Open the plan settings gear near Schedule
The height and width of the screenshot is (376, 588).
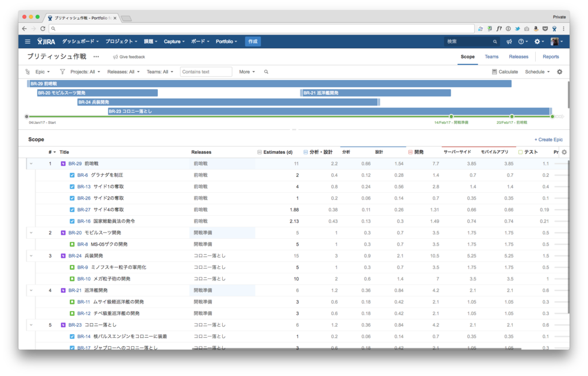point(559,72)
